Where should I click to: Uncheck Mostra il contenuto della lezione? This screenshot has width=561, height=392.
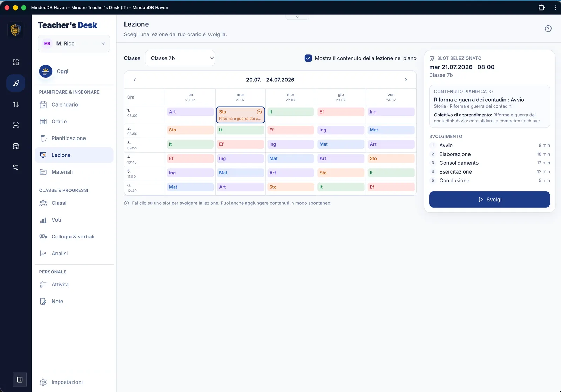308,58
